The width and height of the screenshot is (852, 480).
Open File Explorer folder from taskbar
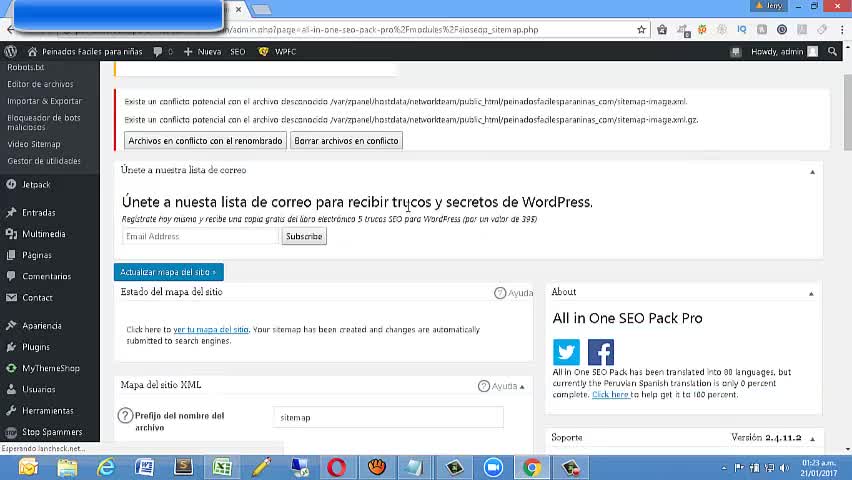(x=67, y=467)
